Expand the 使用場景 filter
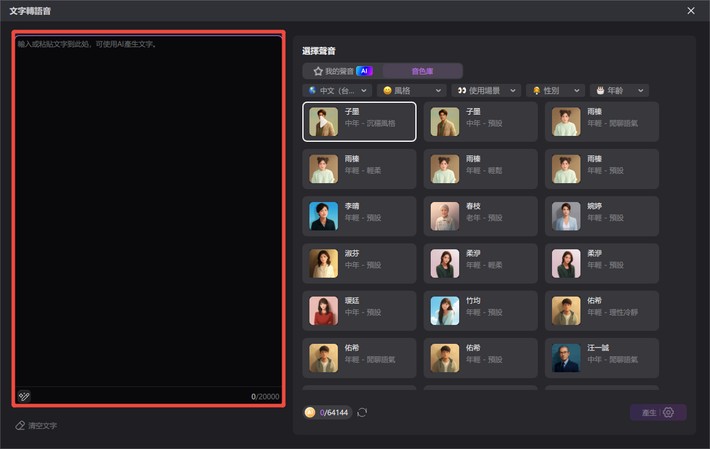This screenshot has height=449, width=710. pyautogui.click(x=486, y=91)
